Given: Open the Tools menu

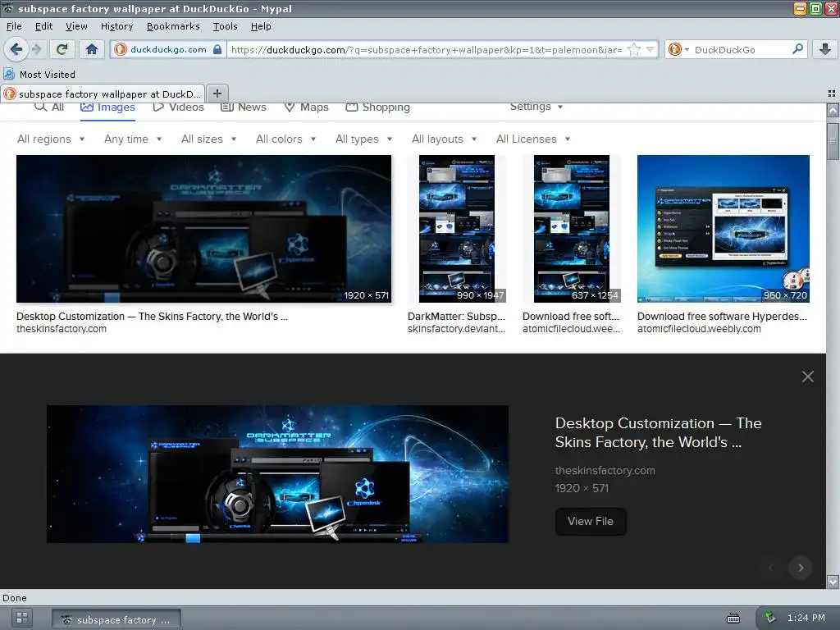Looking at the screenshot, I should click(225, 26).
